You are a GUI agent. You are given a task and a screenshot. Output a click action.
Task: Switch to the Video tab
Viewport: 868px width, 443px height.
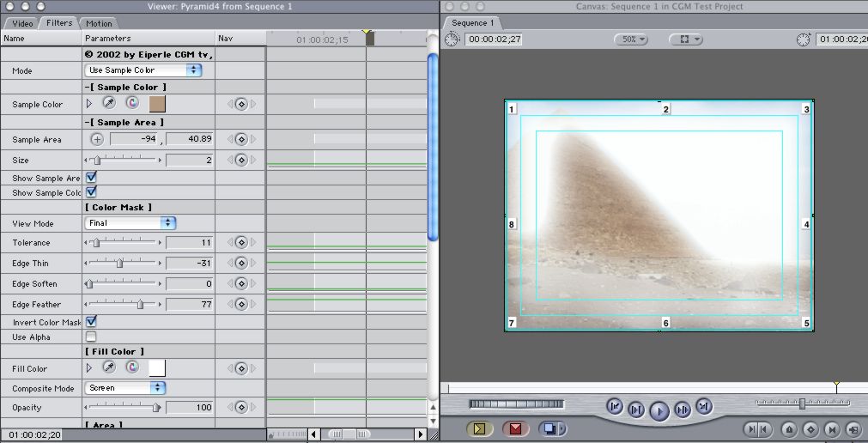click(x=22, y=23)
